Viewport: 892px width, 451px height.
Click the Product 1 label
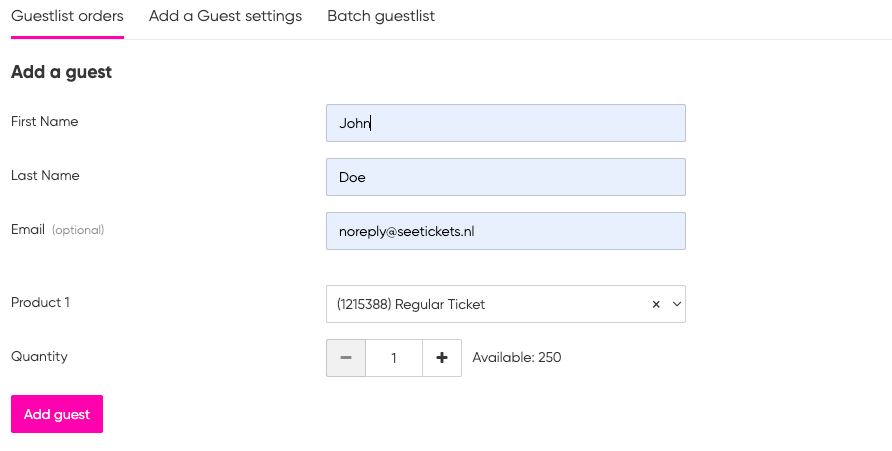(x=40, y=302)
